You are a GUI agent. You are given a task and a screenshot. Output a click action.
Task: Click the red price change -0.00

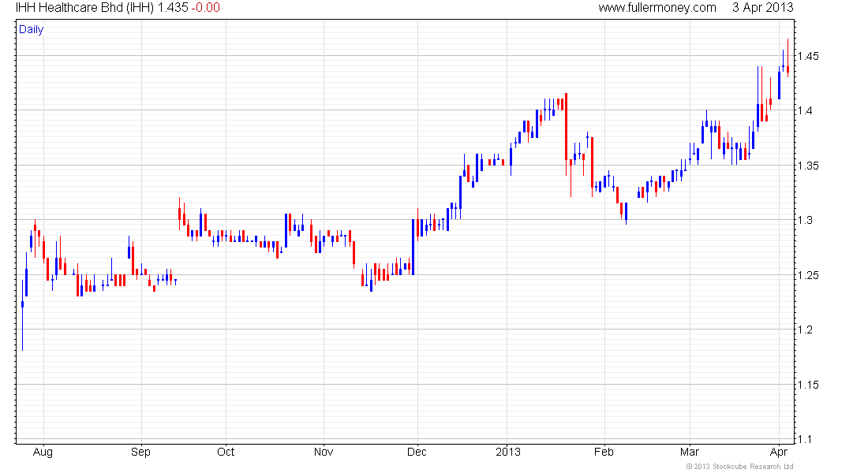[206, 8]
